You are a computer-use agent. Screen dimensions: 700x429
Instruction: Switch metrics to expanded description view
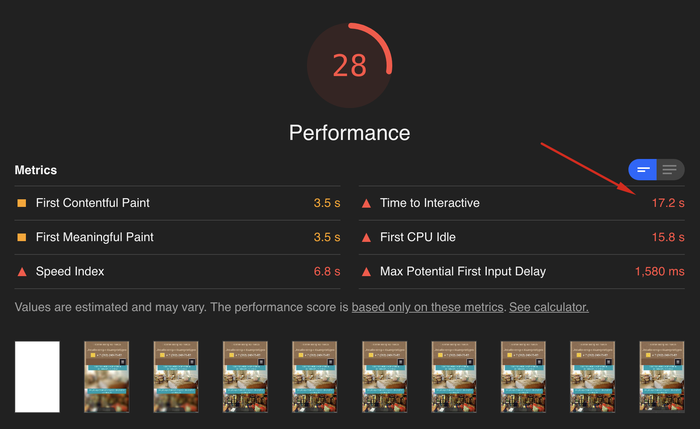pyautogui.click(x=670, y=170)
